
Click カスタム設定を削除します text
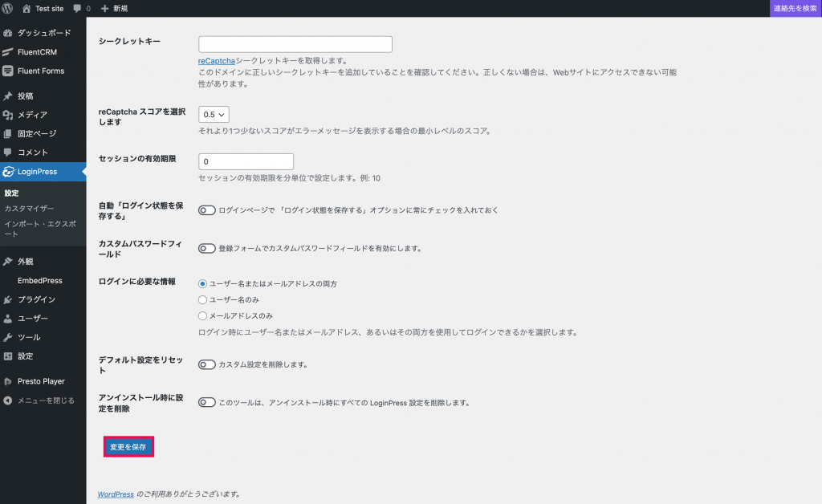point(262,364)
